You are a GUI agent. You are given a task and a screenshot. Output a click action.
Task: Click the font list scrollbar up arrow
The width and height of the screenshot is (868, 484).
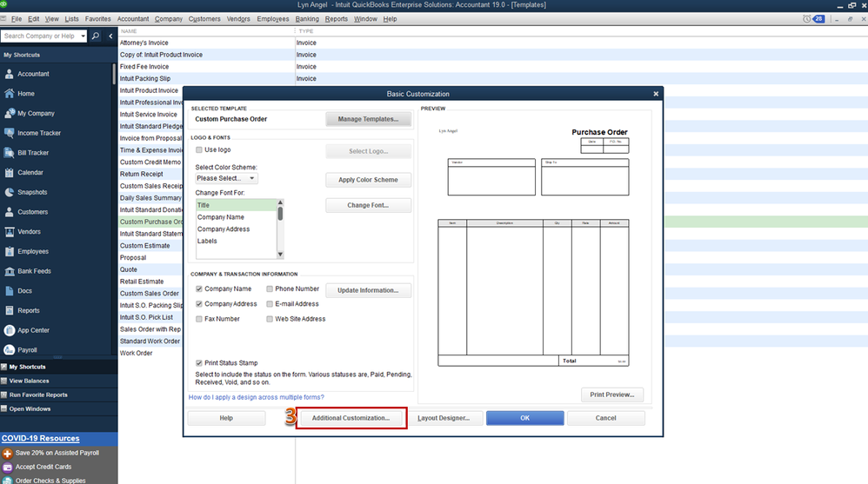point(280,202)
